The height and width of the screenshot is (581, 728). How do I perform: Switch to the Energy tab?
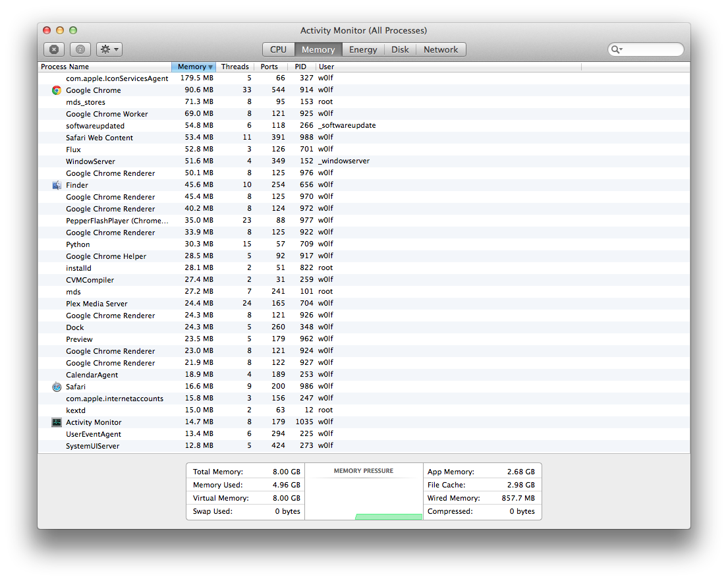pyautogui.click(x=363, y=49)
